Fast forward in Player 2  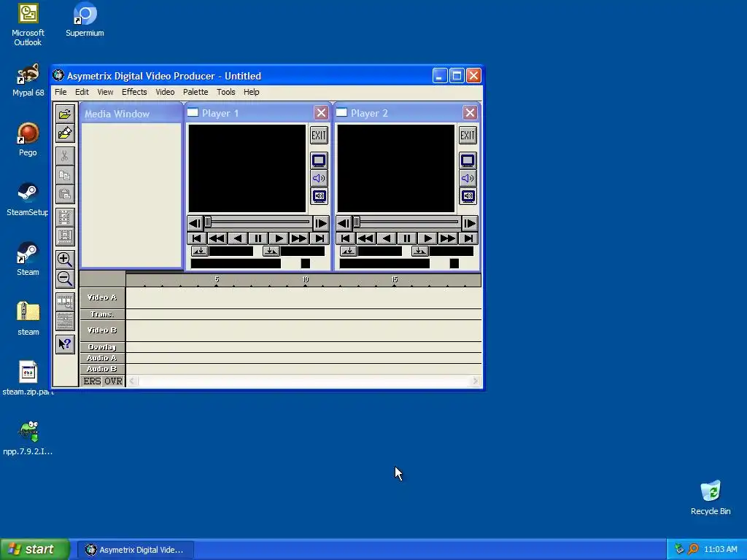click(448, 238)
